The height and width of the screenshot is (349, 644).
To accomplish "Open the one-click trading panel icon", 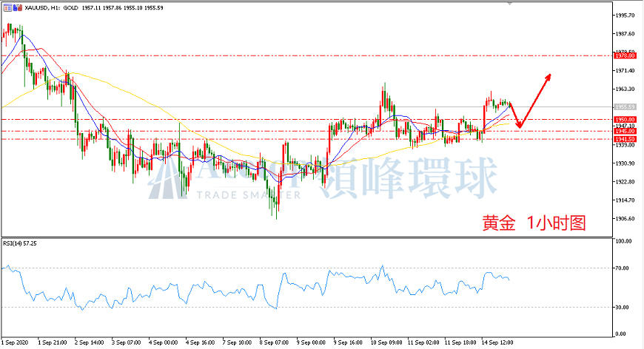I will [x=7, y=7].
